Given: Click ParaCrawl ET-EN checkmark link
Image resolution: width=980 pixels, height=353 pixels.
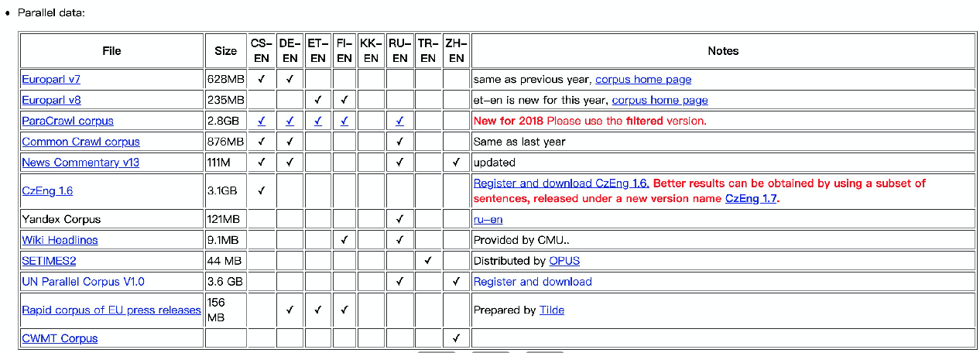Looking at the screenshot, I should coord(317,121).
